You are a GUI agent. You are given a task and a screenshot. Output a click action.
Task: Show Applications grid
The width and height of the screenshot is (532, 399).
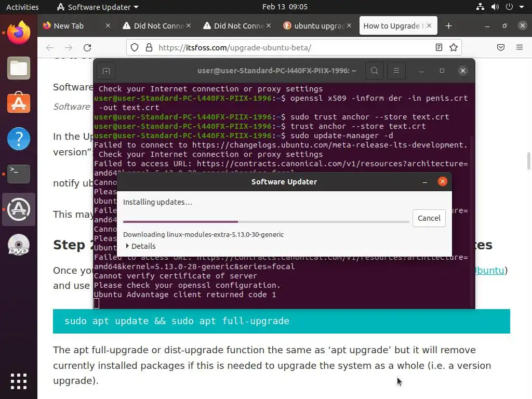(19, 381)
